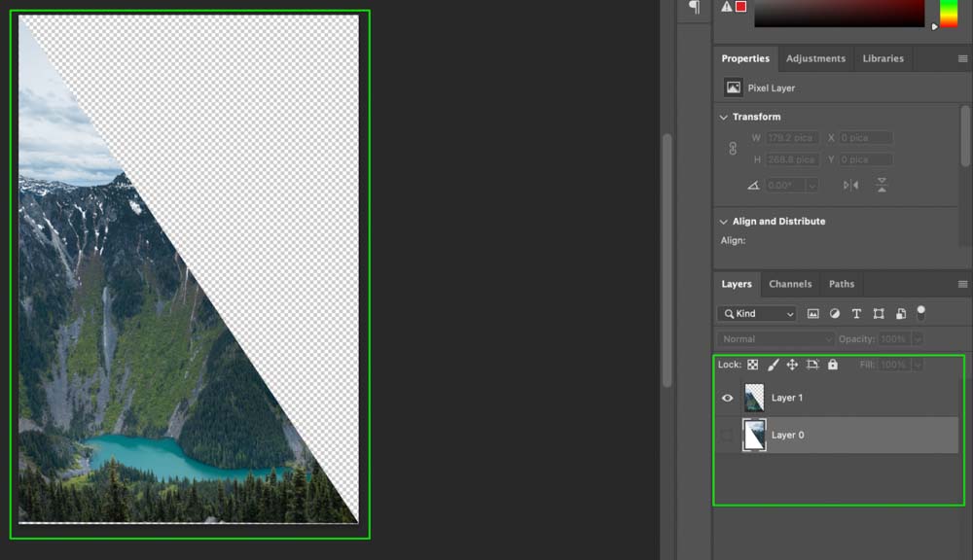Toggle the layer filtering switch
The height and width of the screenshot is (560, 973).
point(921,313)
